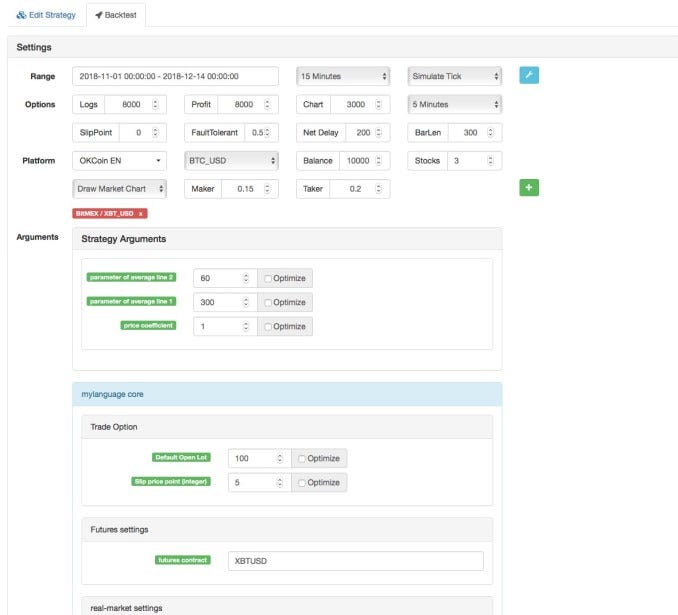Screen dimensions: 678x615
Task: Click the Taker fee stepper arrows
Action: (379, 189)
